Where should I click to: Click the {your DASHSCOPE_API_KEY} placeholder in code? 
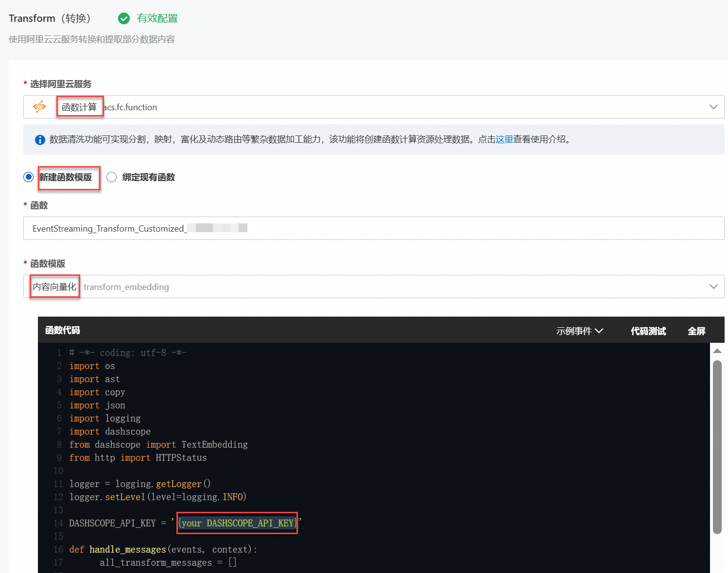(x=237, y=523)
